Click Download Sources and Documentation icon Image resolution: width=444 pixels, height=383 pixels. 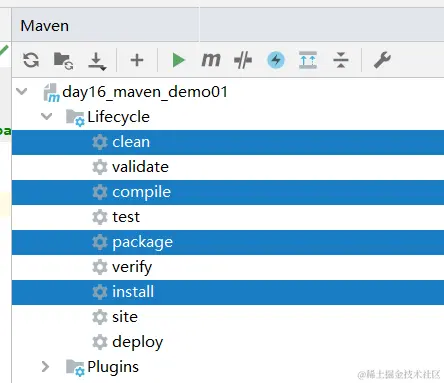(x=97, y=61)
